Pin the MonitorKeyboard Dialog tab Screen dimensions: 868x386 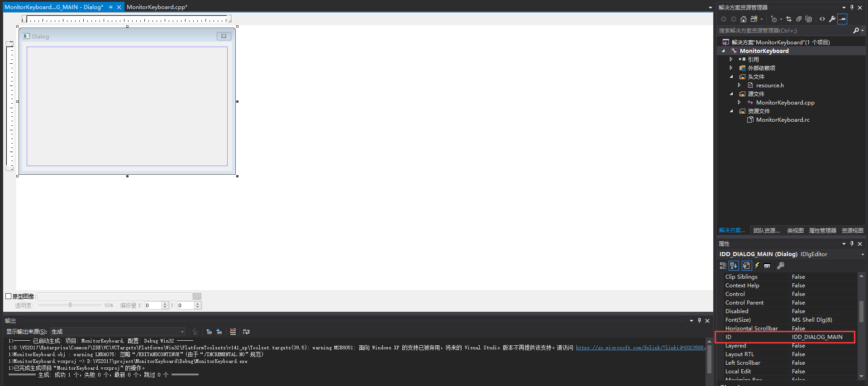pos(110,7)
